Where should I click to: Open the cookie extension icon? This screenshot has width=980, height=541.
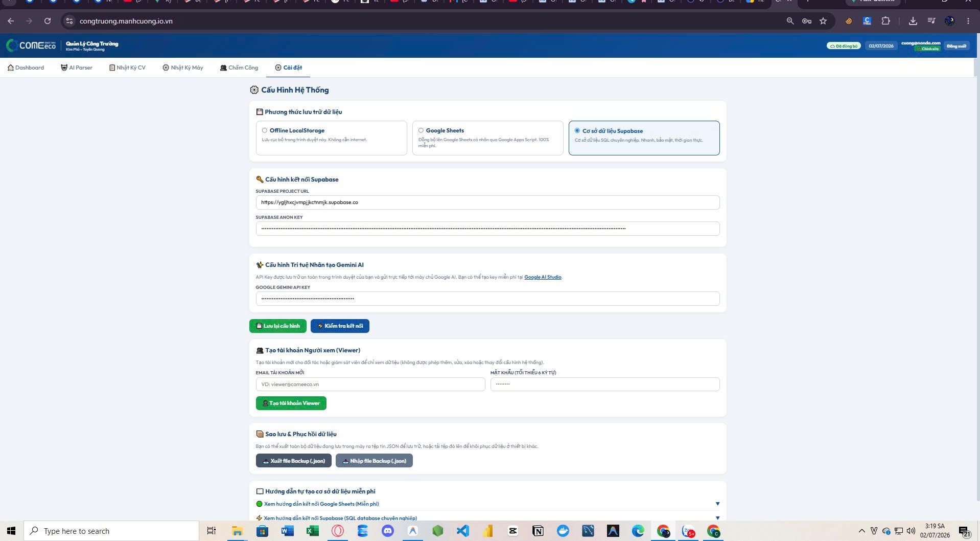click(x=849, y=21)
